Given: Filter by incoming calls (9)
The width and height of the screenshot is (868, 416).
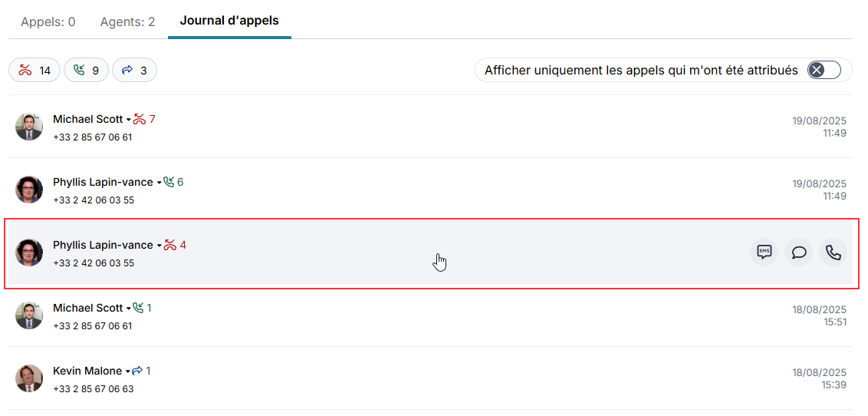Looking at the screenshot, I should click(x=86, y=71).
